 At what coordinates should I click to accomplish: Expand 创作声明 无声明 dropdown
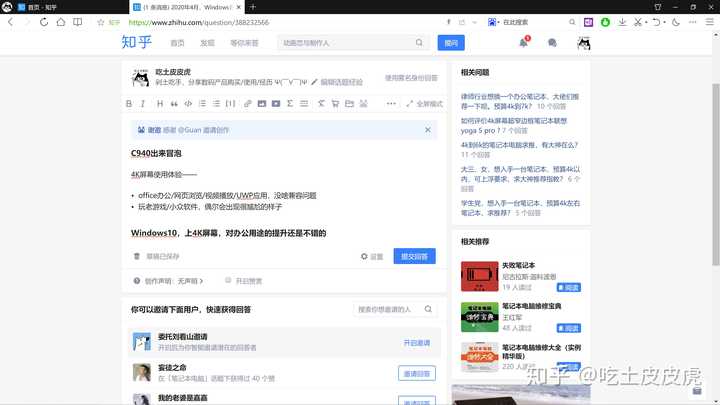click(x=174, y=281)
